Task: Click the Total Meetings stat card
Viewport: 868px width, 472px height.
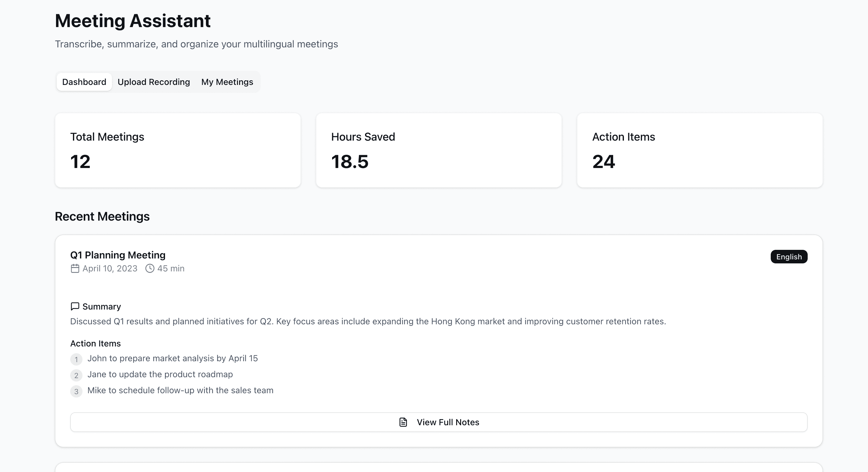Action: (x=178, y=150)
